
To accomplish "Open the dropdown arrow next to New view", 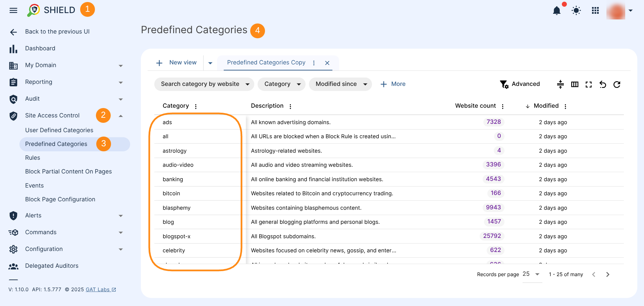I will click(210, 63).
